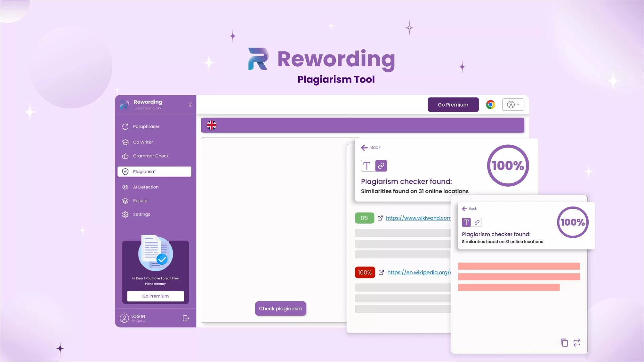
Task: Click the Back arrow in large results card
Action: point(365,147)
